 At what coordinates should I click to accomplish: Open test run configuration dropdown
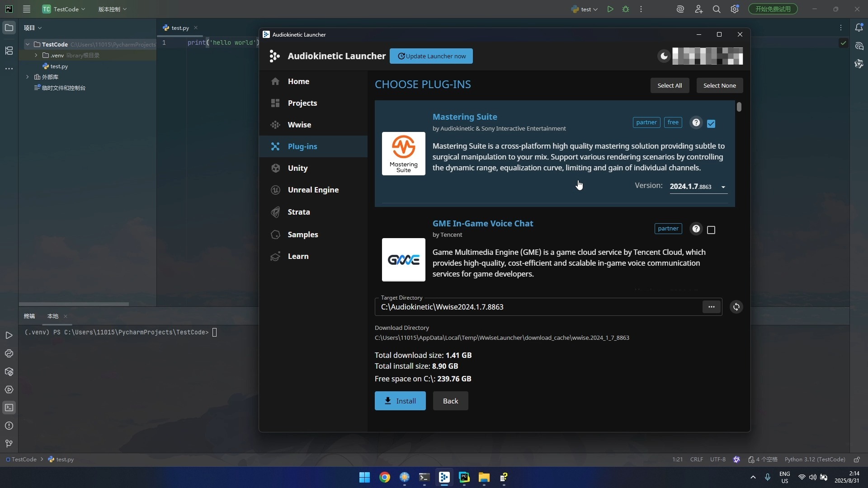click(585, 9)
